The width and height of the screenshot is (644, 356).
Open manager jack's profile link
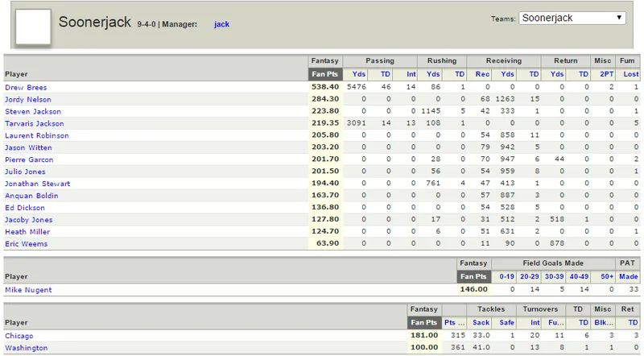221,24
